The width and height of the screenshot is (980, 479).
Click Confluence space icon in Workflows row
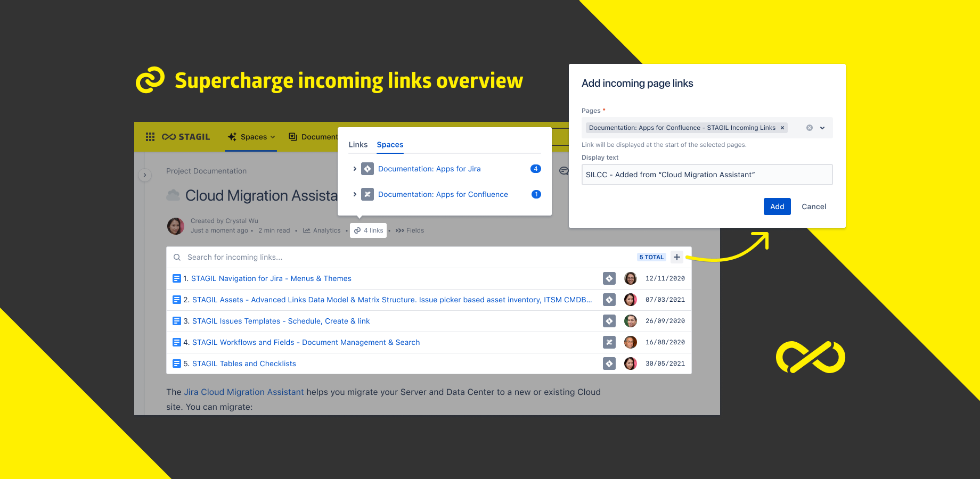click(609, 342)
